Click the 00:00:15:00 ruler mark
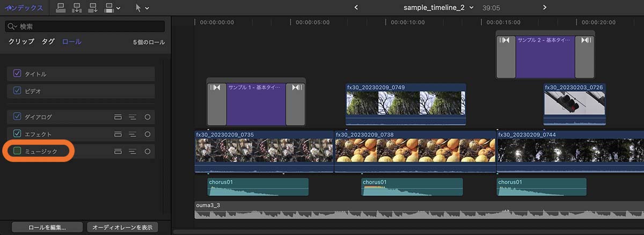The image size is (644, 235). click(503, 23)
